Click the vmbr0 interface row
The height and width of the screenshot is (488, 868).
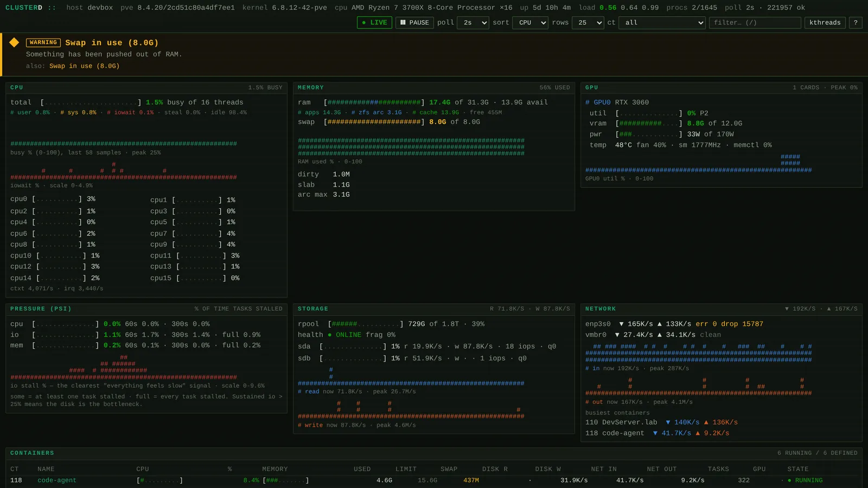[653, 335]
